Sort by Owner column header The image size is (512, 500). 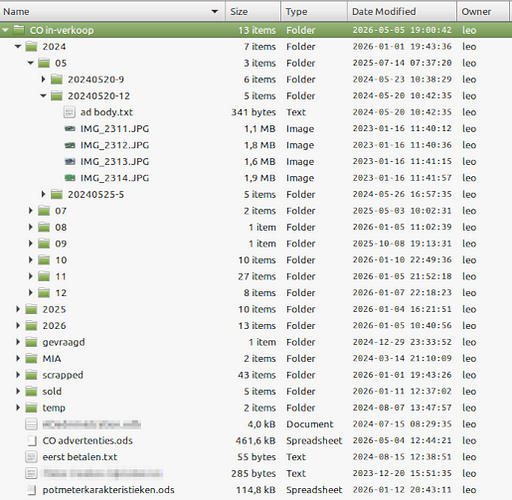[x=482, y=12]
